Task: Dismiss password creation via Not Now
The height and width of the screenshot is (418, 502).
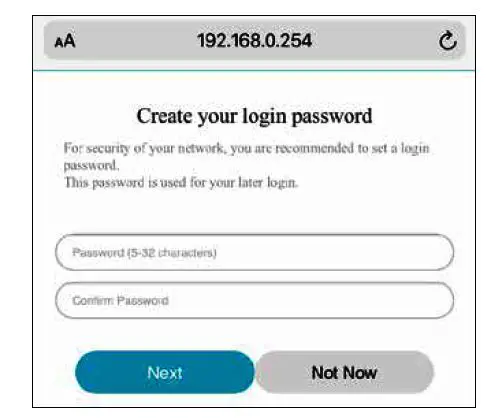Action: pos(344,372)
